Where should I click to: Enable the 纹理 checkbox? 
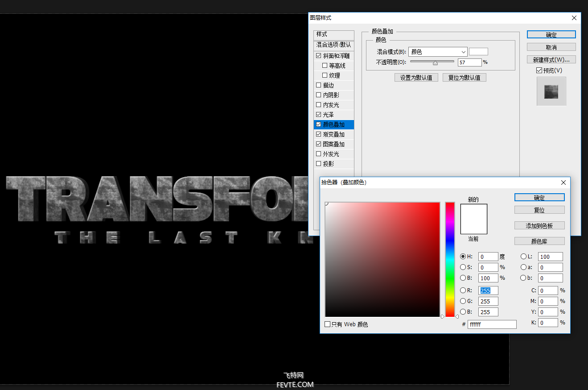click(x=325, y=75)
